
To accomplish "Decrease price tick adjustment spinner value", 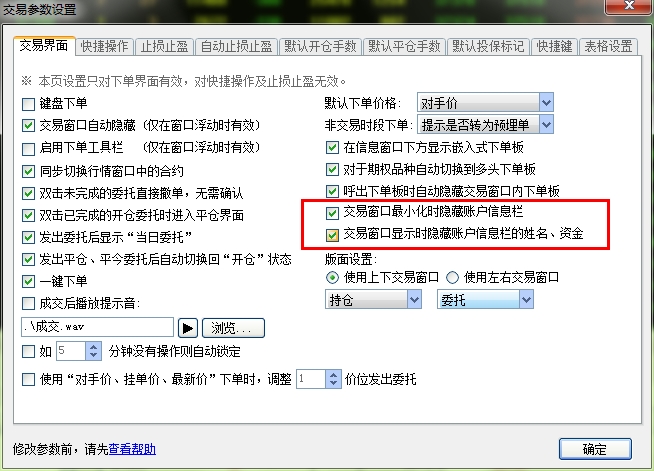I will (333, 383).
